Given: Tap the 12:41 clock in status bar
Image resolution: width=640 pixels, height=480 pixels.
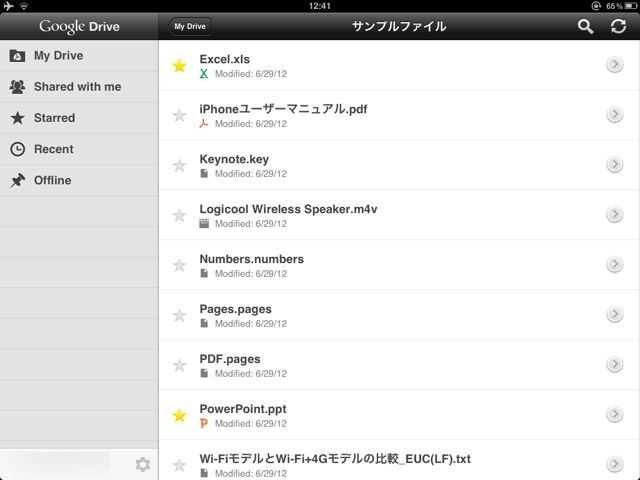Looking at the screenshot, I should click(320, 6).
